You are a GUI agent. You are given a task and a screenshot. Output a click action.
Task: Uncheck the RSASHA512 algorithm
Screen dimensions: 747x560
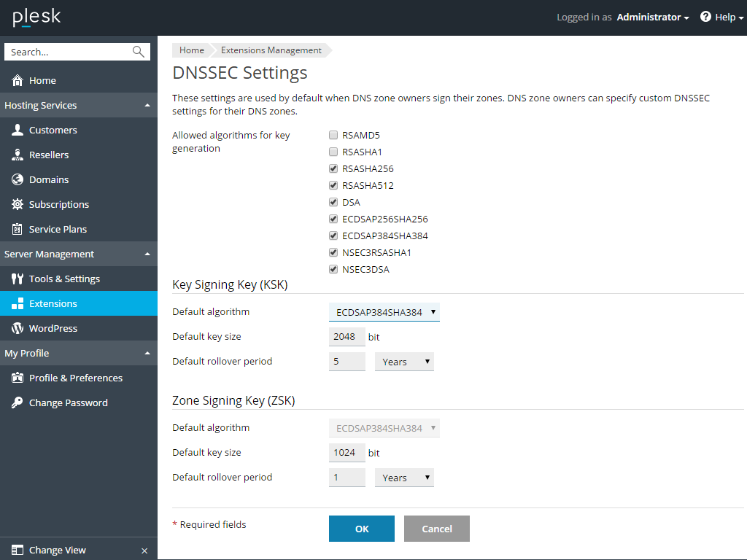333,185
